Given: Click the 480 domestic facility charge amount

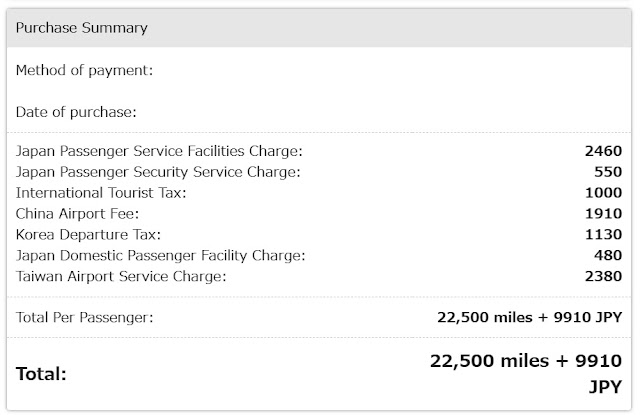Looking at the screenshot, I should (608, 256).
